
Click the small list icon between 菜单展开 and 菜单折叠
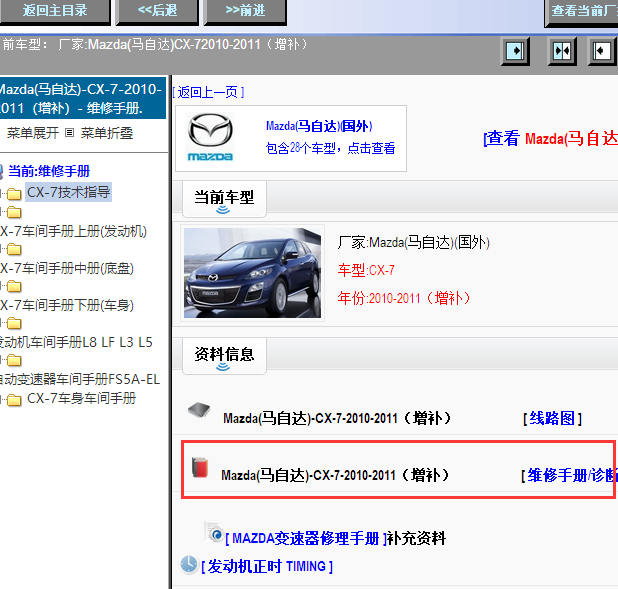(69, 133)
